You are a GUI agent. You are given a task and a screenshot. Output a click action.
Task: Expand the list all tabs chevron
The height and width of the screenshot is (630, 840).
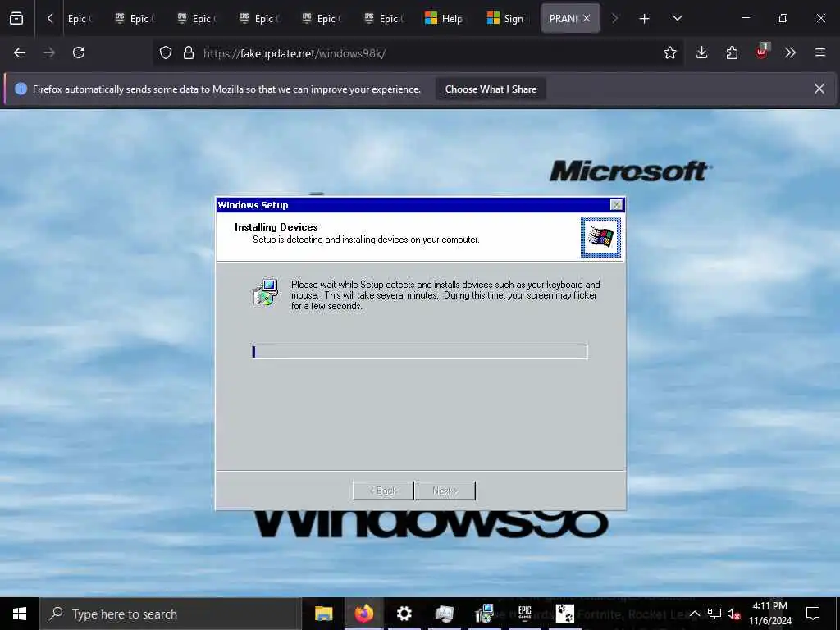click(x=677, y=18)
